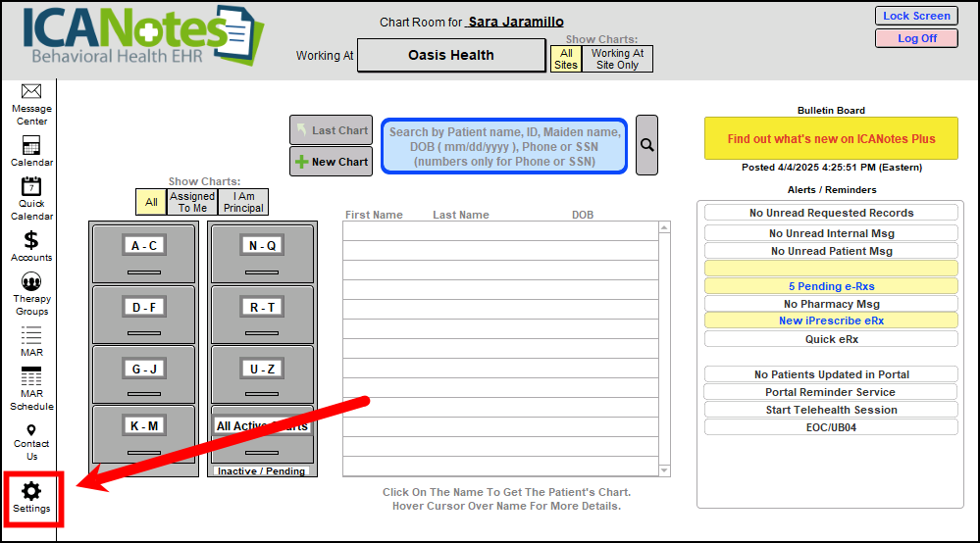Click No Pharmacy Msg alert
This screenshot has width=980, height=543.
831,304
